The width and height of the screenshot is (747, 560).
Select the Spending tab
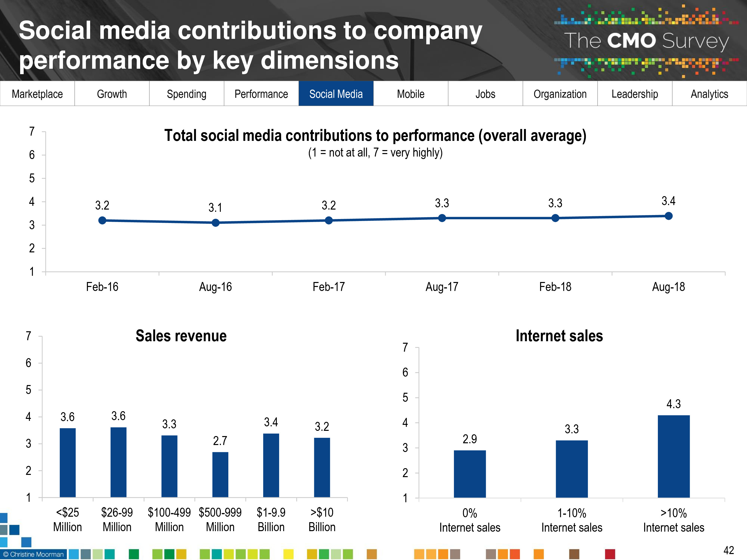[x=187, y=94]
